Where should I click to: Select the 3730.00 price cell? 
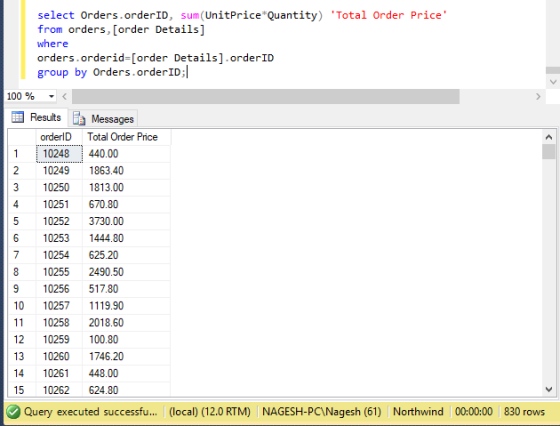(126, 221)
